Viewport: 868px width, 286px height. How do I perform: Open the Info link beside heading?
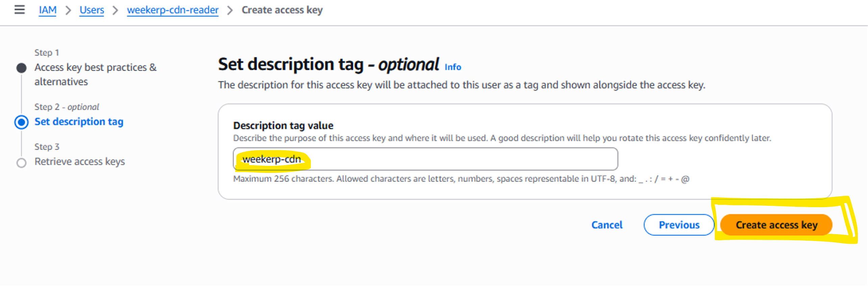(453, 67)
